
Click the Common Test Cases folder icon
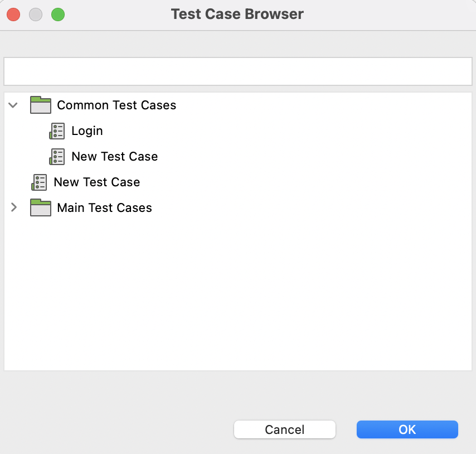(x=40, y=105)
